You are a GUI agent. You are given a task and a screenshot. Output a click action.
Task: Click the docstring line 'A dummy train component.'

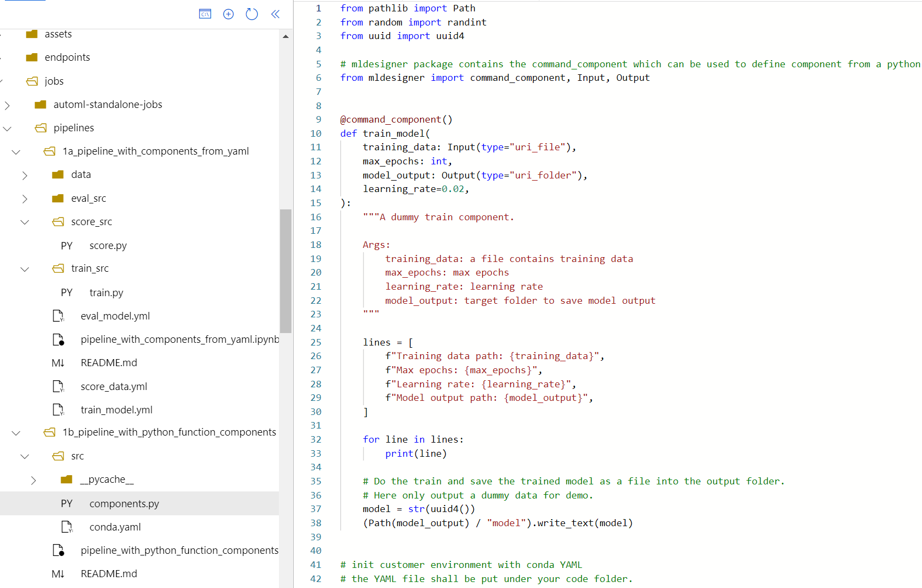(438, 217)
